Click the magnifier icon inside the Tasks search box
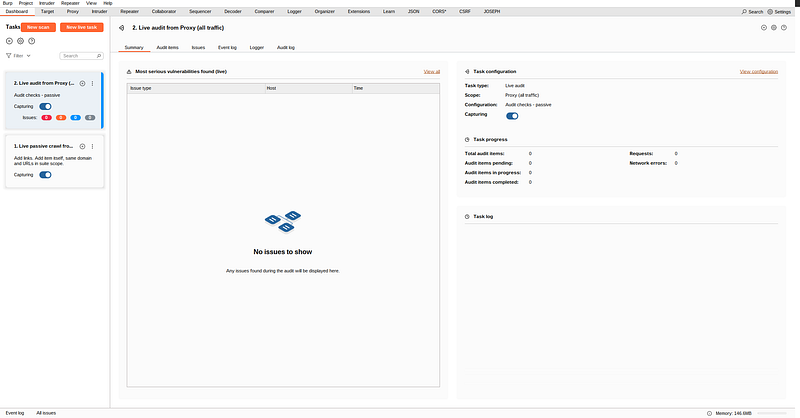Screen dimensions: 800x418 point(99,56)
